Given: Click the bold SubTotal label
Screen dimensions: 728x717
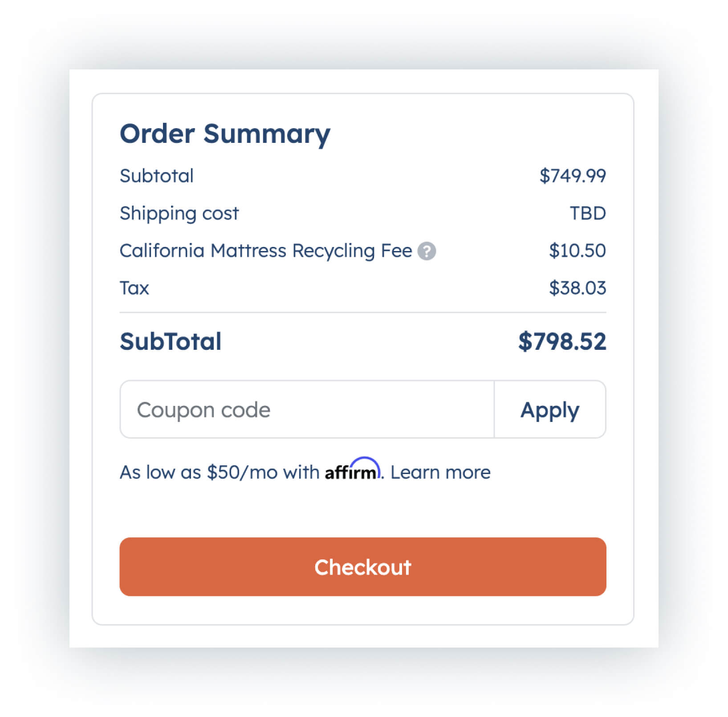Looking at the screenshot, I should click(x=170, y=341).
